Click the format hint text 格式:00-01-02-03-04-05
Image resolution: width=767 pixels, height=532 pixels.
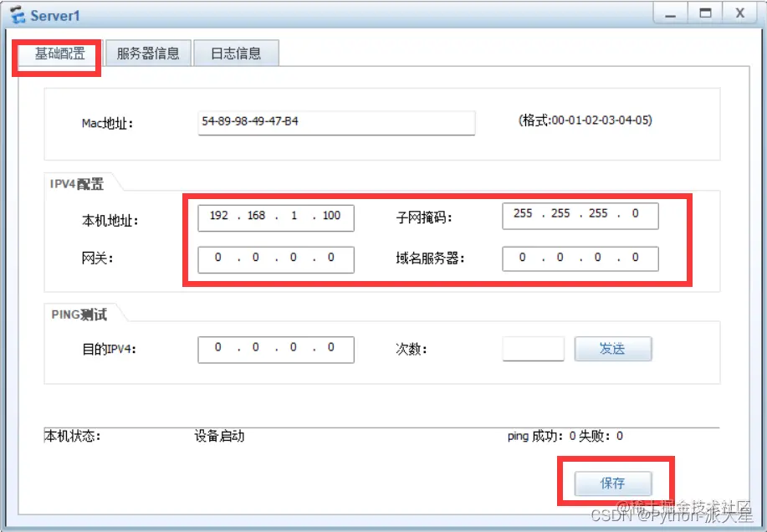click(585, 120)
